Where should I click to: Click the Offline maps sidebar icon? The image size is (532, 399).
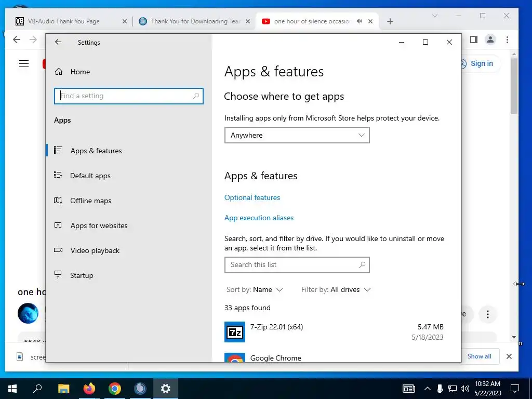pos(58,200)
